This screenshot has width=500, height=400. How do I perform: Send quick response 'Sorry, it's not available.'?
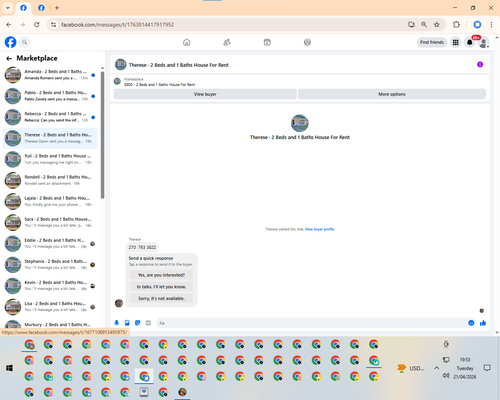tap(161, 298)
